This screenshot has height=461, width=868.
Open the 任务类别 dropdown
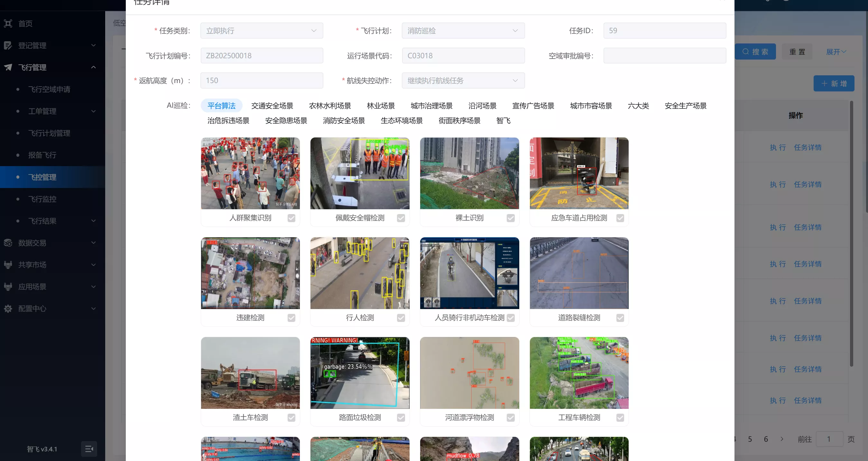(262, 31)
